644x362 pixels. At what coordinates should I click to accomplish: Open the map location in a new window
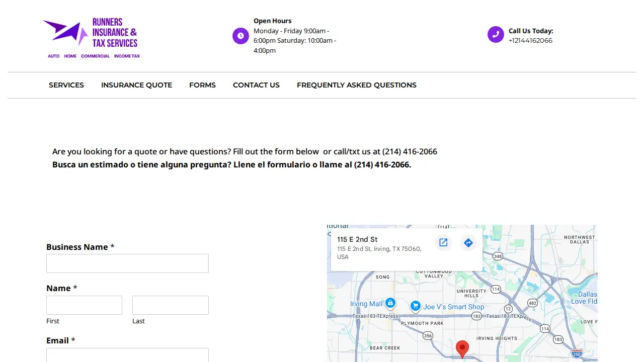[443, 243]
